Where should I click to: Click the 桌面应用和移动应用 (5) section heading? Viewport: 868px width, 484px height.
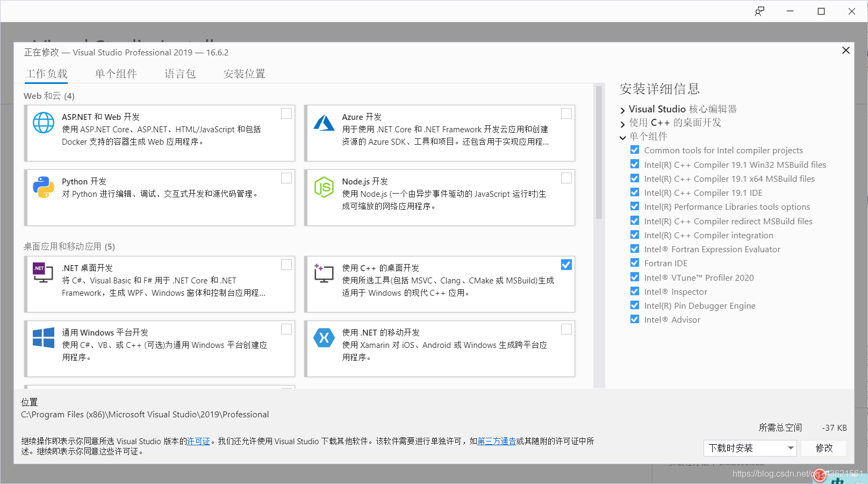click(x=69, y=247)
